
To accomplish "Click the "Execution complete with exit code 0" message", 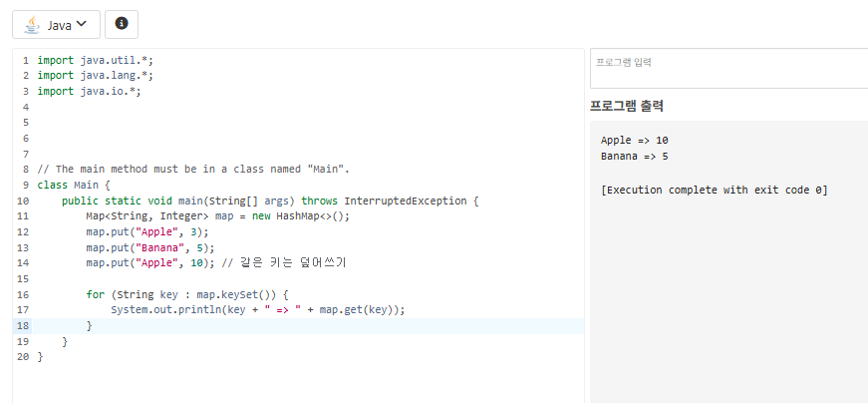I will pyautogui.click(x=715, y=191).
